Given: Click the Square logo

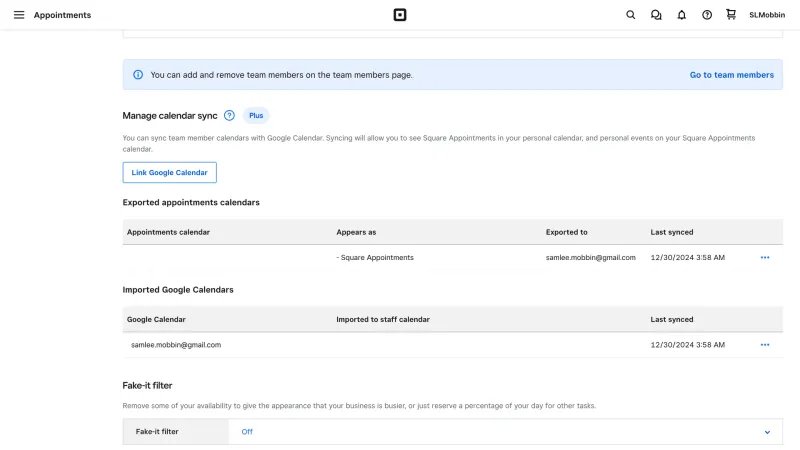Looking at the screenshot, I should [400, 15].
